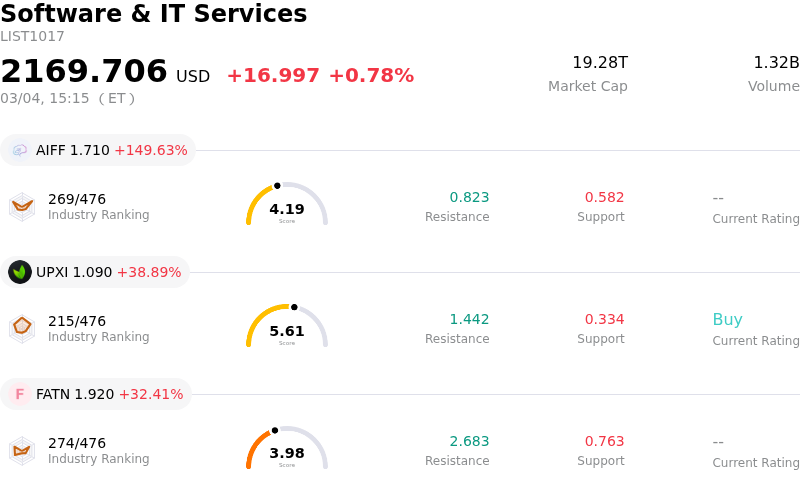
Task: Click the 1.32B Volume figure
Action: pos(776,63)
